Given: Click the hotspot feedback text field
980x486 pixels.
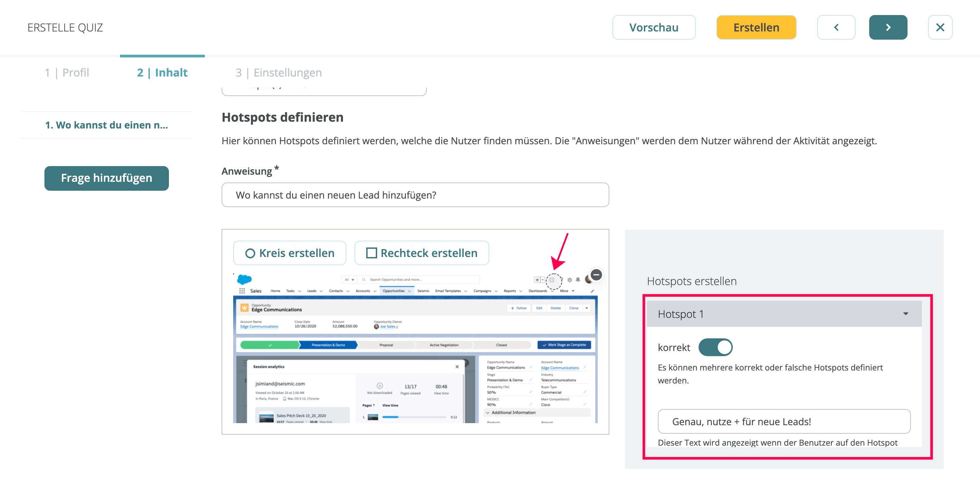Looking at the screenshot, I should [784, 421].
